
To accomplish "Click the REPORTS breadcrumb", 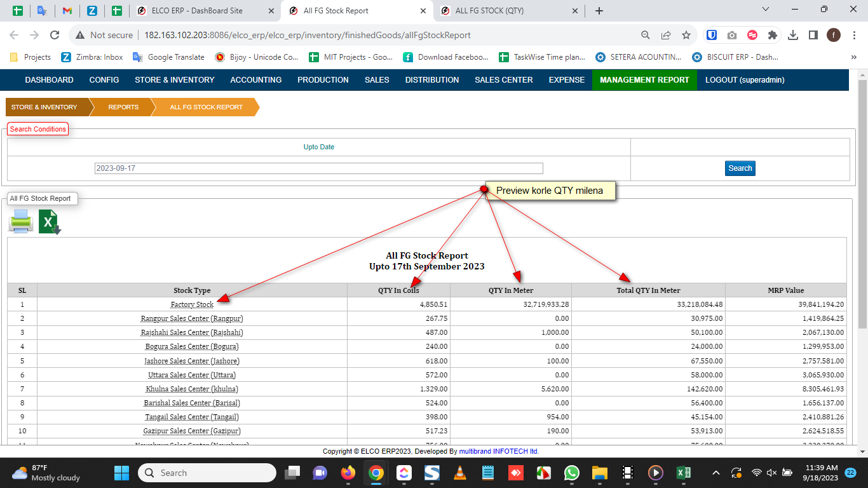I will (x=123, y=107).
